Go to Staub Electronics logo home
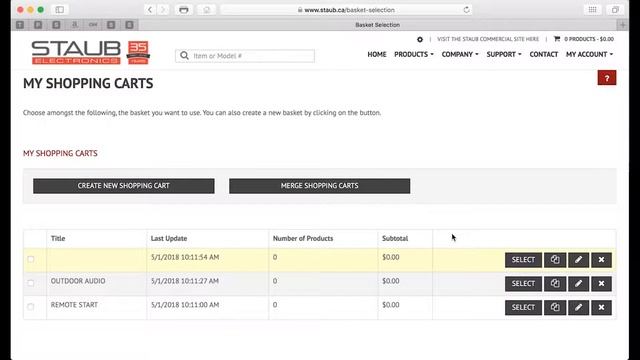 click(x=91, y=53)
